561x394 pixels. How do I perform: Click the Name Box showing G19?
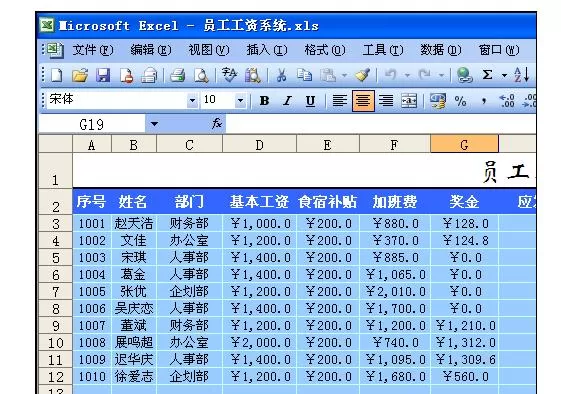click(x=92, y=124)
